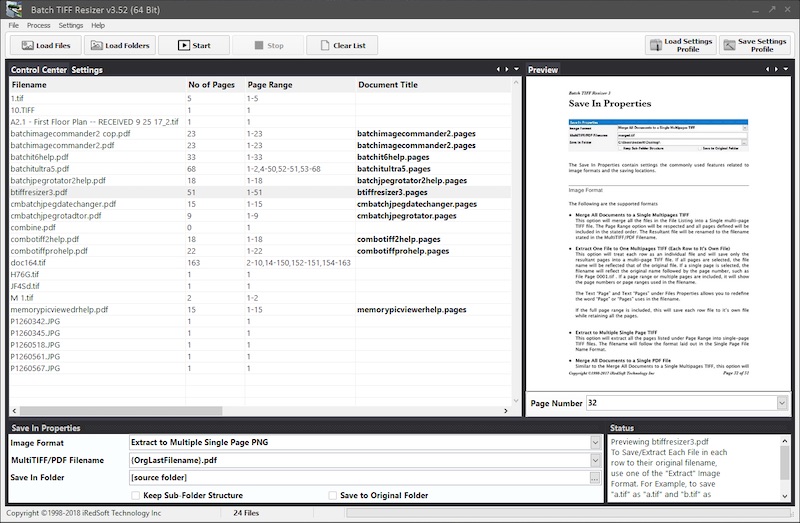Click Preview panel right tab arrow
Viewport: 800px width, 523px height.
776,69
